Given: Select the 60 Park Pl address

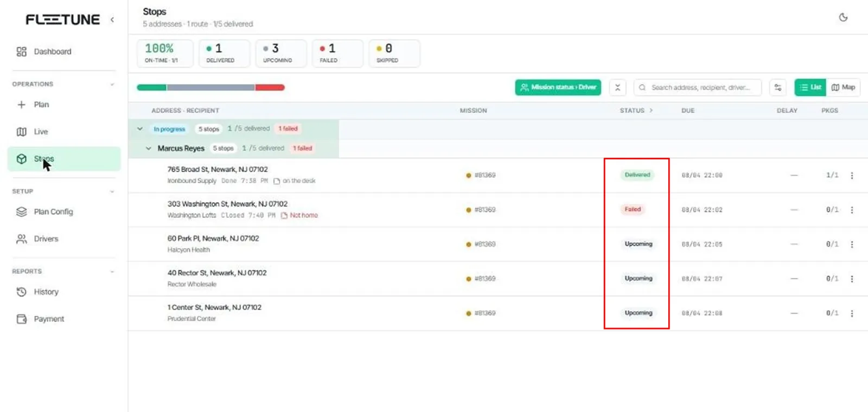Looking at the screenshot, I should pyautogui.click(x=213, y=239).
